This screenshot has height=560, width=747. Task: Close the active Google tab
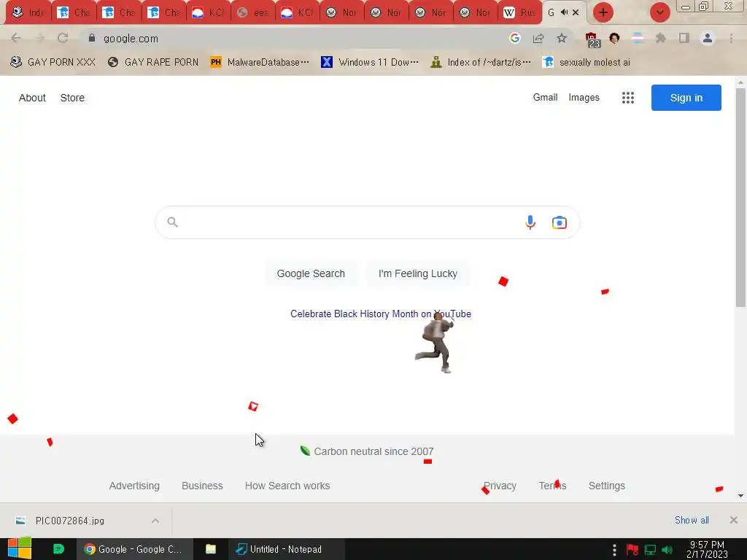[x=576, y=12]
